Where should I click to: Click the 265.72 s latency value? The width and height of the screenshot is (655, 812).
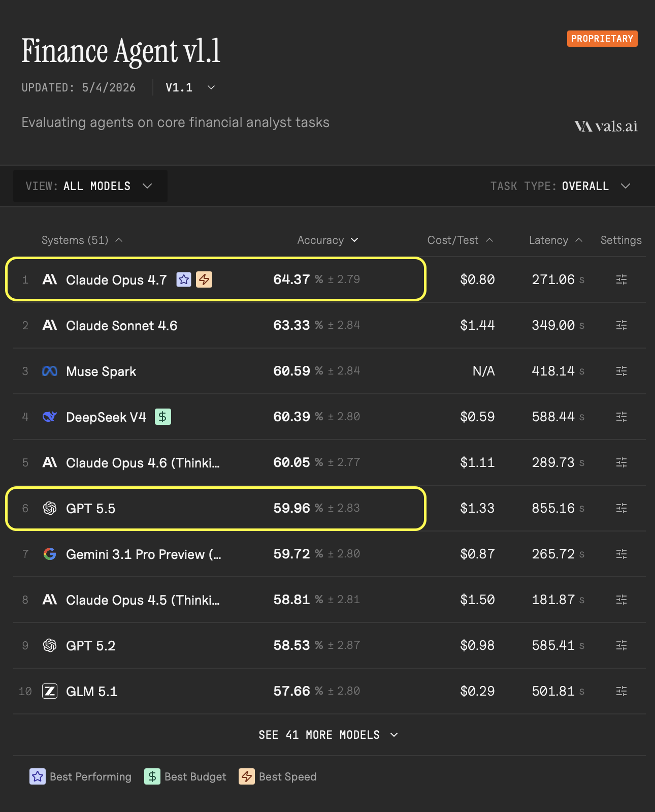[x=558, y=554]
